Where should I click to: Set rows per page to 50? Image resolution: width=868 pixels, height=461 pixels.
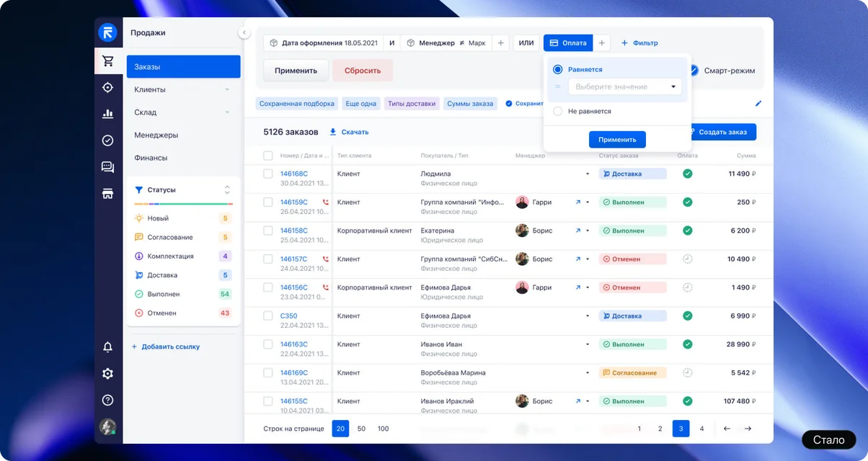361,429
